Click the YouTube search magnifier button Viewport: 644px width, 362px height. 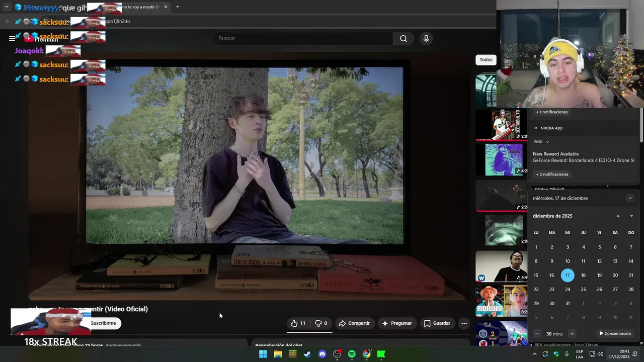[x=404, y=39]
